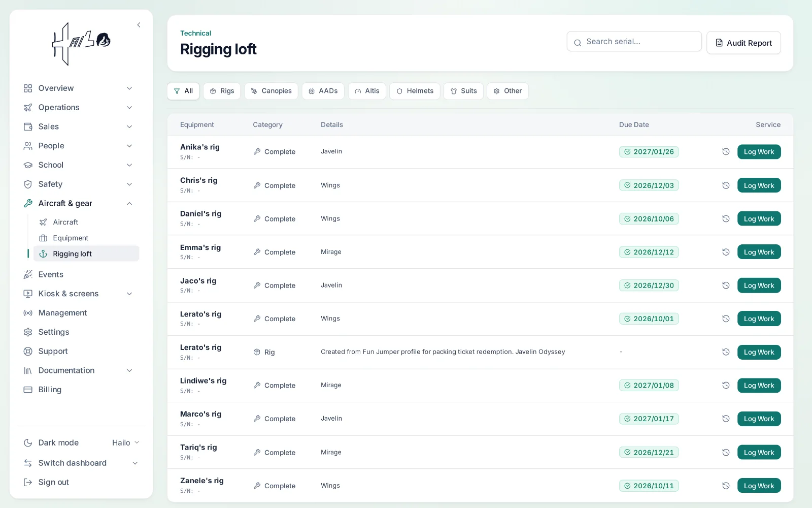Image resolution: width=812 pixels, height=508 pixels.
Task: Open service history for Daniel's rig
Action: click(726, 219)
